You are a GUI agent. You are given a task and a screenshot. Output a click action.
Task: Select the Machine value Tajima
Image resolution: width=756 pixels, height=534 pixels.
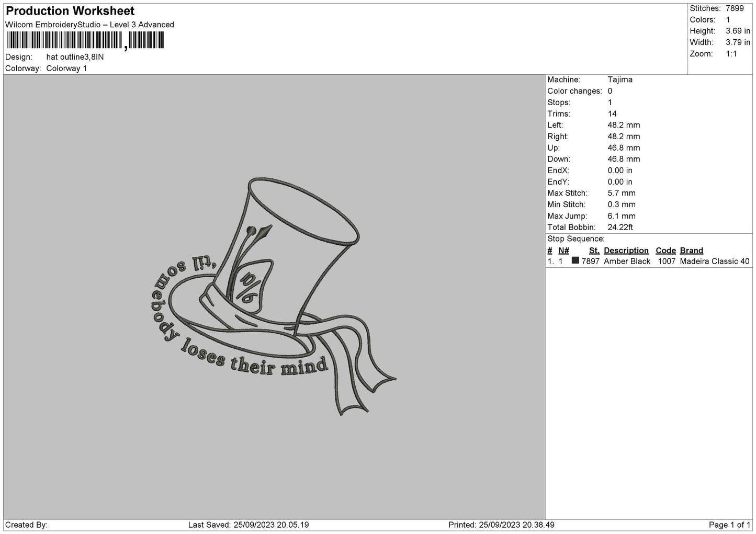coord(620,79)
